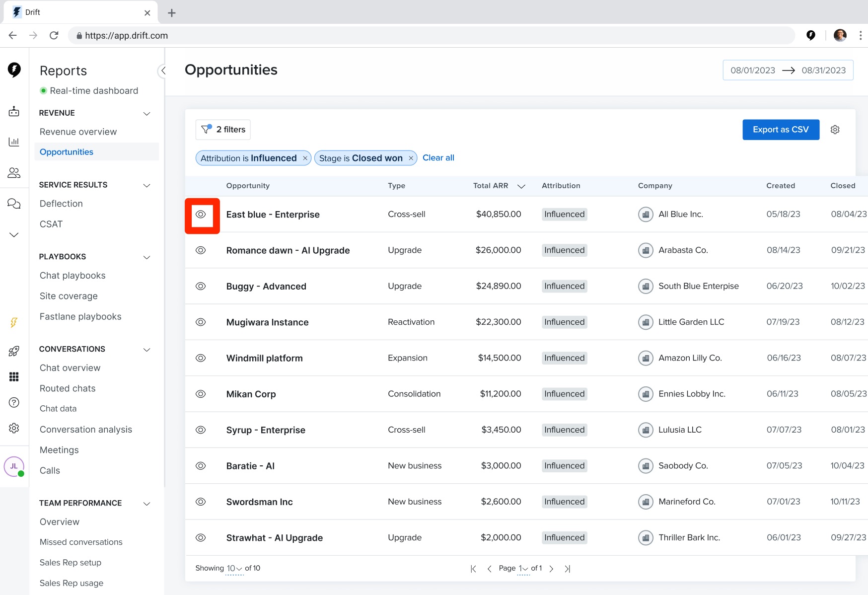Image resolution: width=868 pixels, height=595 pixels.
Task: Click Export as CSV button
Action: point(781,130)
